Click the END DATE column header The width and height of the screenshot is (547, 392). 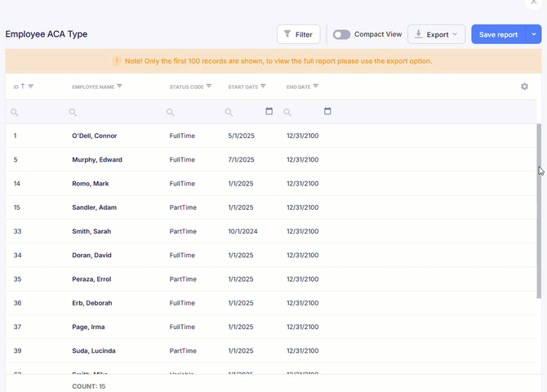299,87
